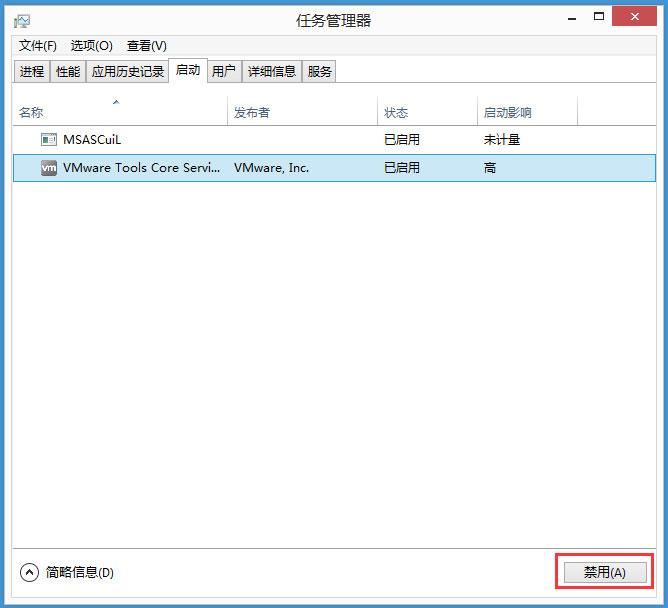Open the 文件(F) menu
Viewport: 668px width, 608px height.
pyautogui.click(x=37, y=46)
